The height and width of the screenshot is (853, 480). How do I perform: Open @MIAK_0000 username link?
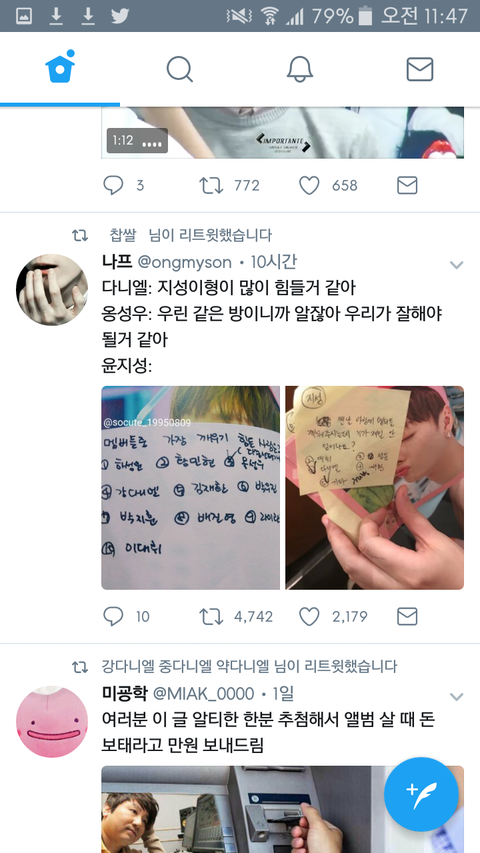coord(204,694)
